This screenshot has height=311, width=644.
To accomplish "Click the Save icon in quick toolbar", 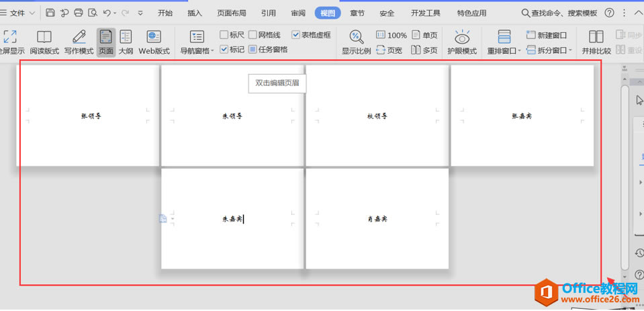I will coord(50,13).
